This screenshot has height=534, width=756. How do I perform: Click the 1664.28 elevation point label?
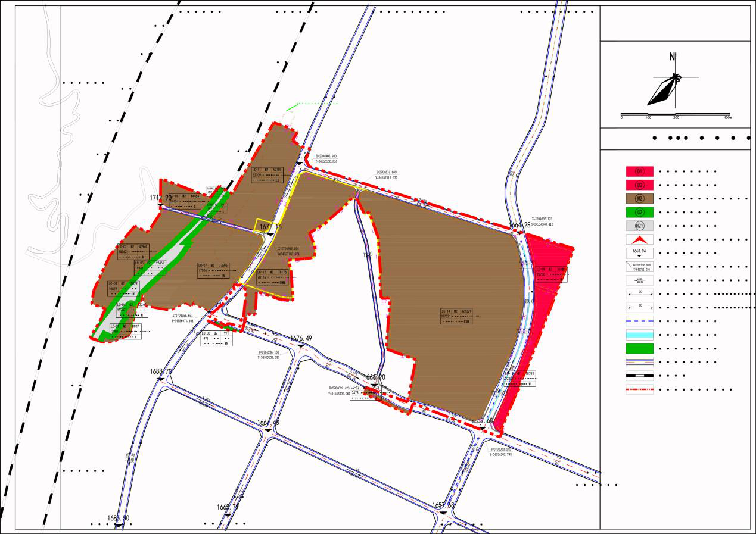coord(519,225)
